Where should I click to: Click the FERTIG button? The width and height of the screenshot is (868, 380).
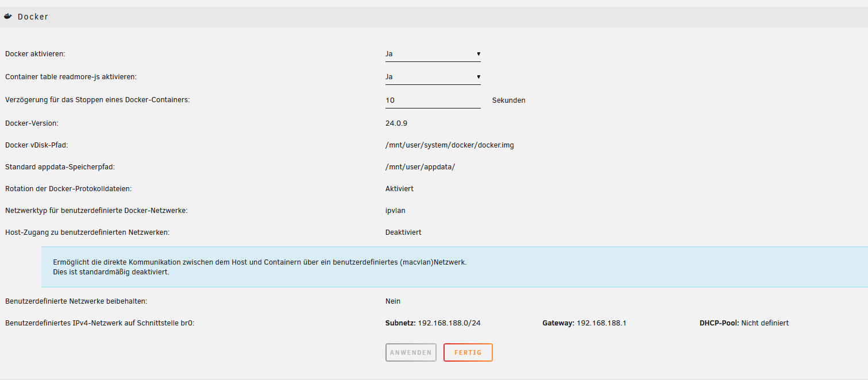[468, 352]
